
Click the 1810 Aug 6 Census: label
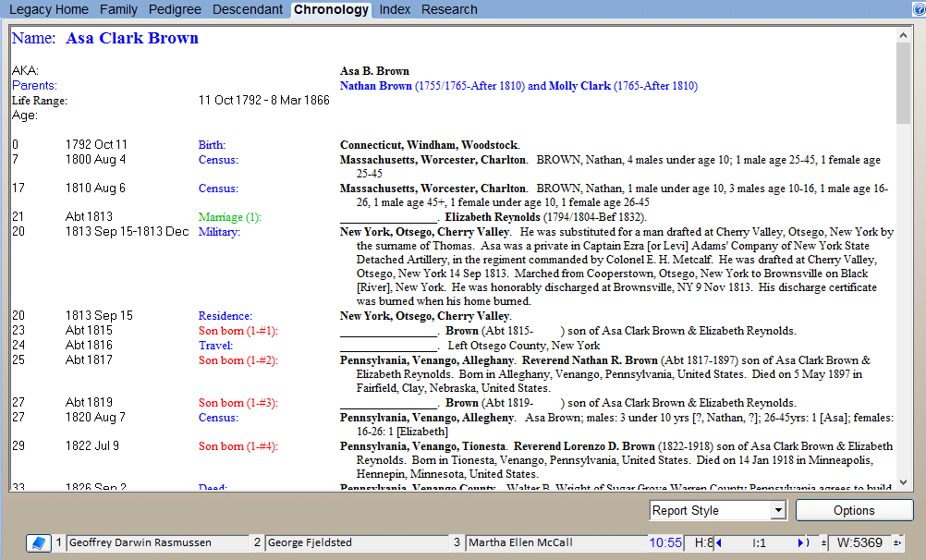coord(218,189)
